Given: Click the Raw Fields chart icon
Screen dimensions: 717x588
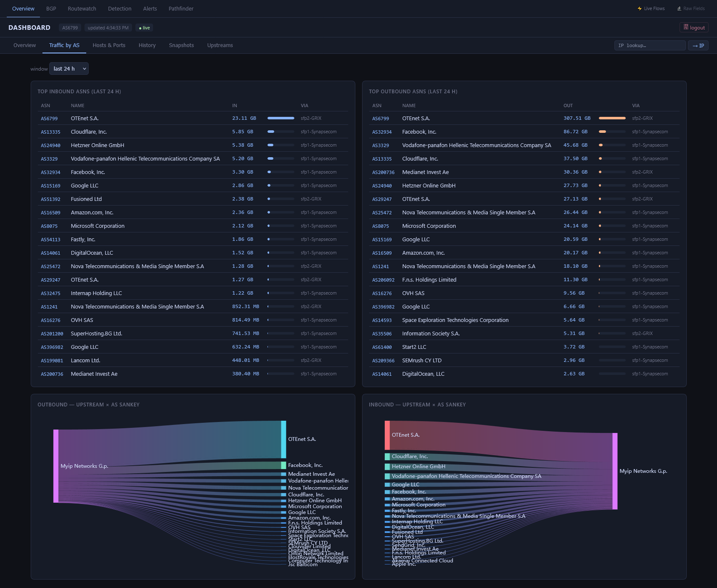Looking at the screenshot, I should tap(679, 8).
